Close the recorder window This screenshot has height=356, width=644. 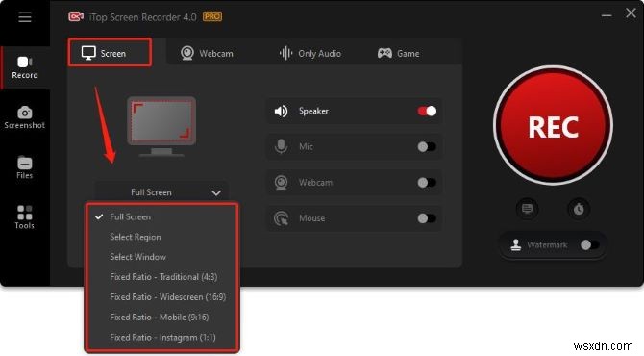click(x=631, y=13)
